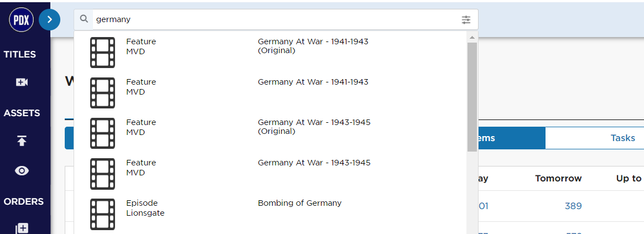Click the PDX logo icon

point(22,19)
